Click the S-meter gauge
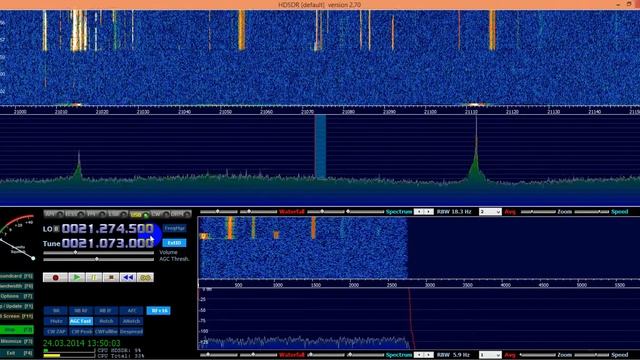This screenshot has width=640, height=360. tap(18, 238)
